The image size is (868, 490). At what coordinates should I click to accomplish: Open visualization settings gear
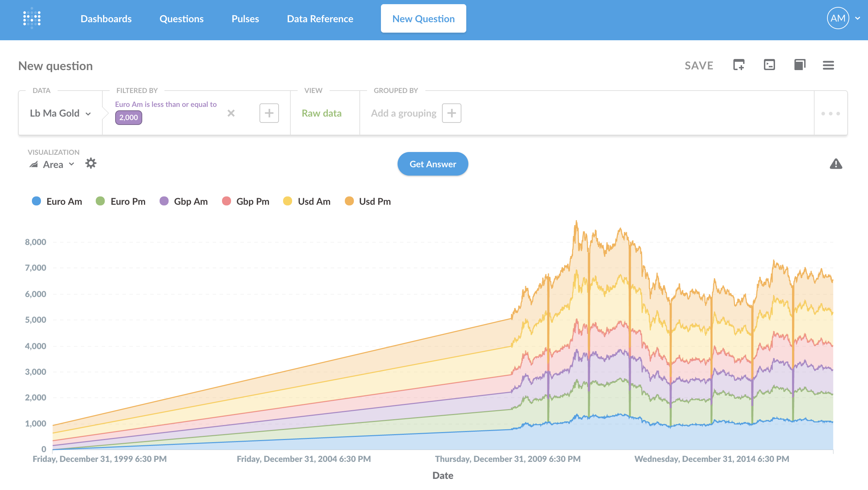[x=91, y=163]
